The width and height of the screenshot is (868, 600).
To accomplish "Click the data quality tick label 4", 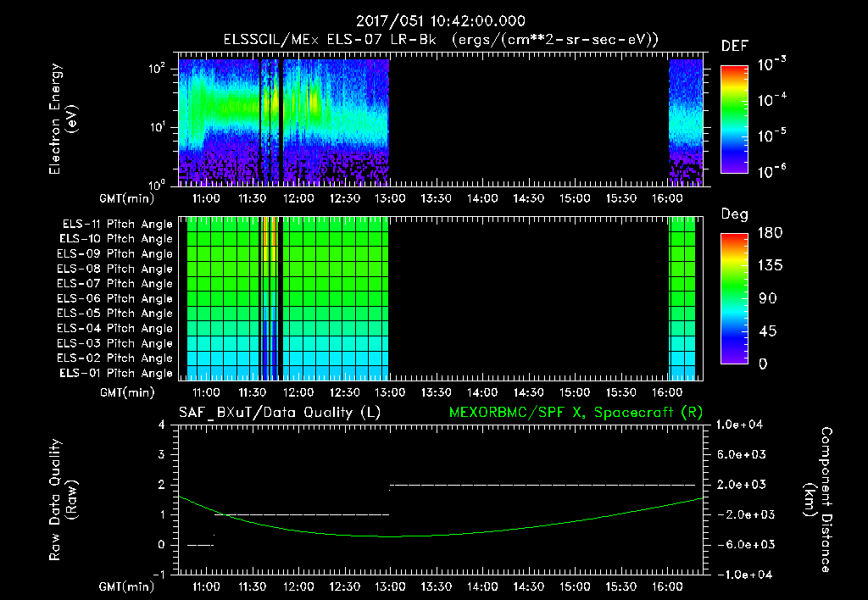I will click(x=162, y=425).
